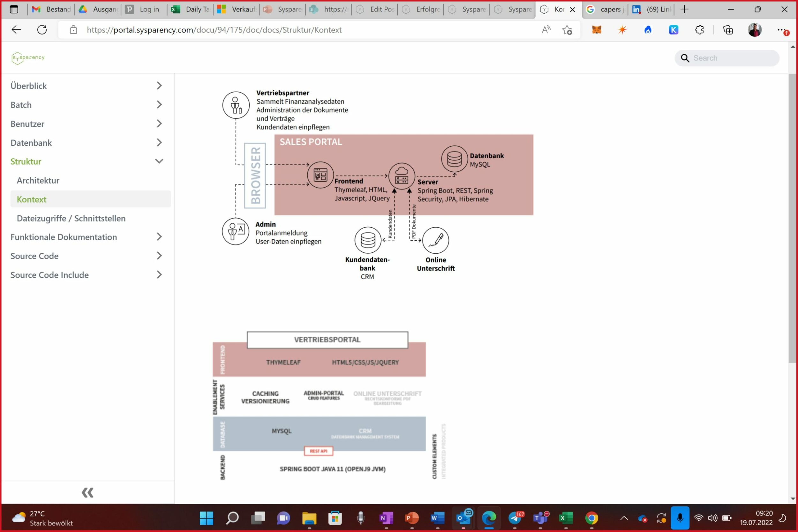
Task: Open the Architektur page
Action: pyautogui.click(x=38, y=181)
